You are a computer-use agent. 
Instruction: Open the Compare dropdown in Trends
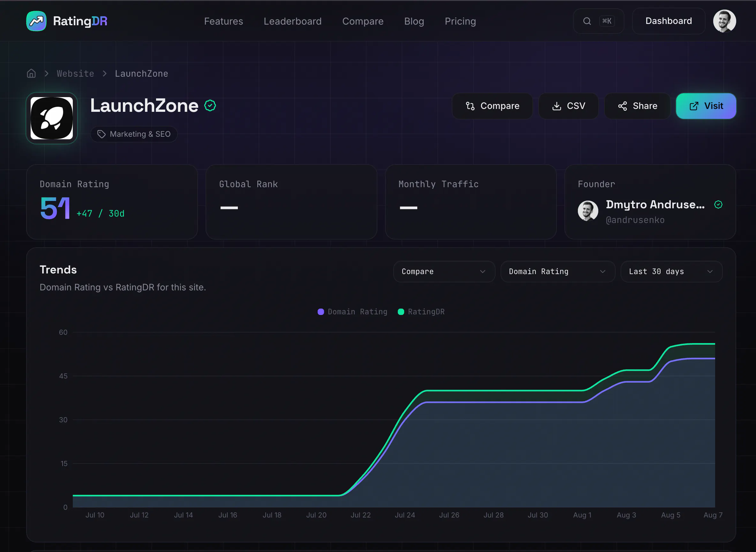click(x=444, y=272)
